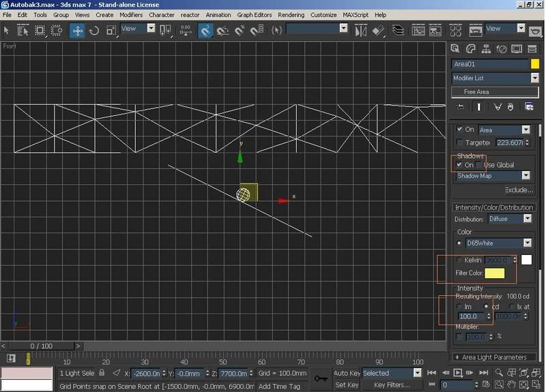
Task: Open the Rendering menu
Action: click(291, 14)
